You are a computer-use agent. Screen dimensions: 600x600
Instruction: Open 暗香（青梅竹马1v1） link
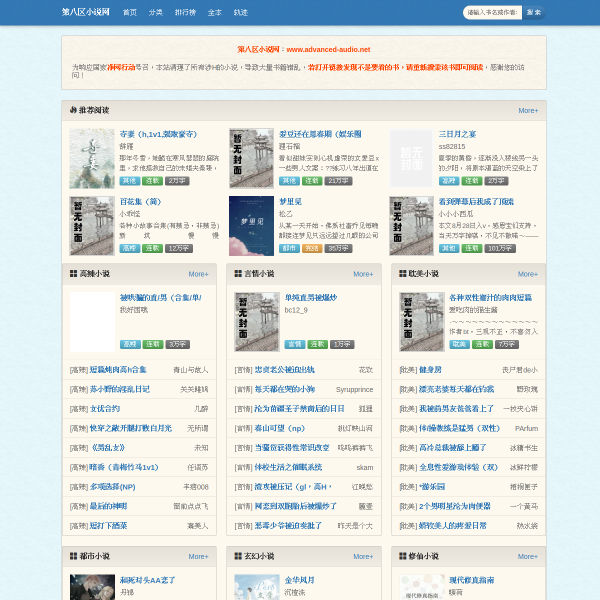click(124, 467)
